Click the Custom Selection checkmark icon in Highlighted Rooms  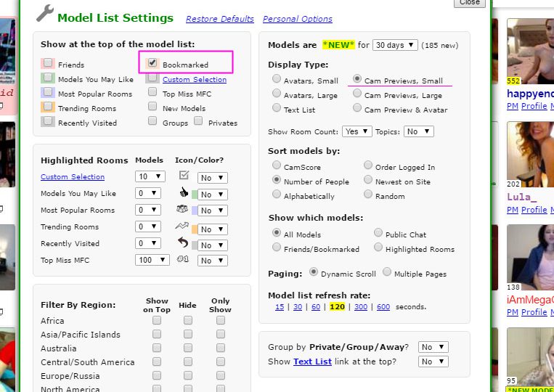(183, 175)
